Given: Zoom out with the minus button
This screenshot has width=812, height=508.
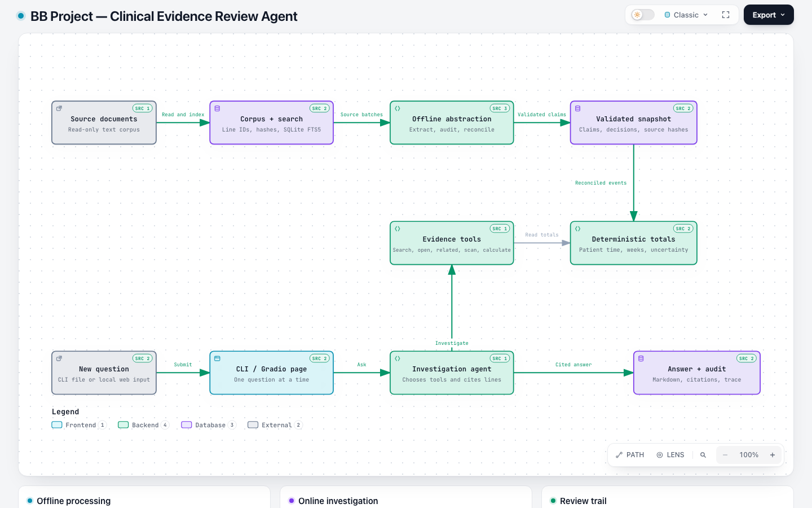Looking at the screenshot, I should [x=725, y=455].
